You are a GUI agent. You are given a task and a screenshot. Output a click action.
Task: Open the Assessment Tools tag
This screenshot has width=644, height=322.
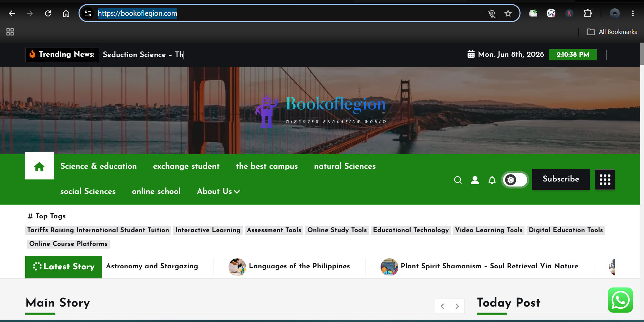click(274, 230)
